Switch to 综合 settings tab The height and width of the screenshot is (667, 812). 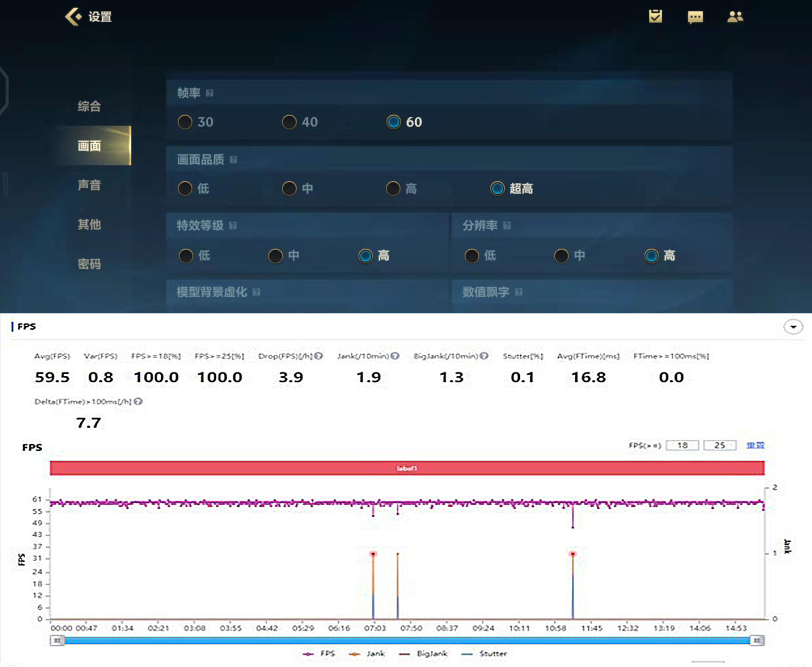click(89, 106)
